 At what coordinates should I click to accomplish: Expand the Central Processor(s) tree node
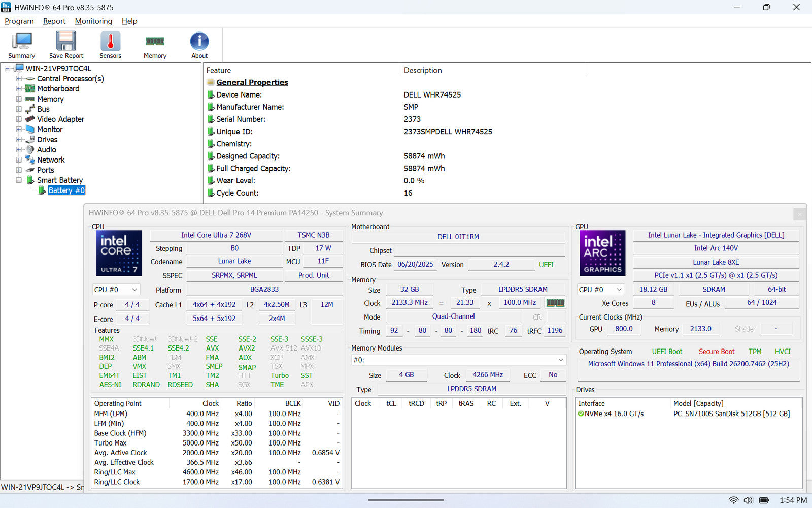[19, 79]
